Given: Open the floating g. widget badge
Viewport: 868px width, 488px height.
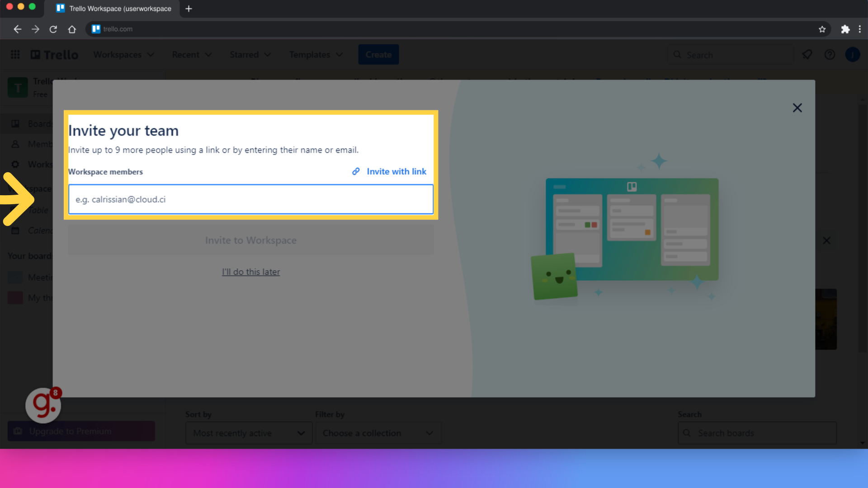Looking at the screenshot, I should click(43, 405).
